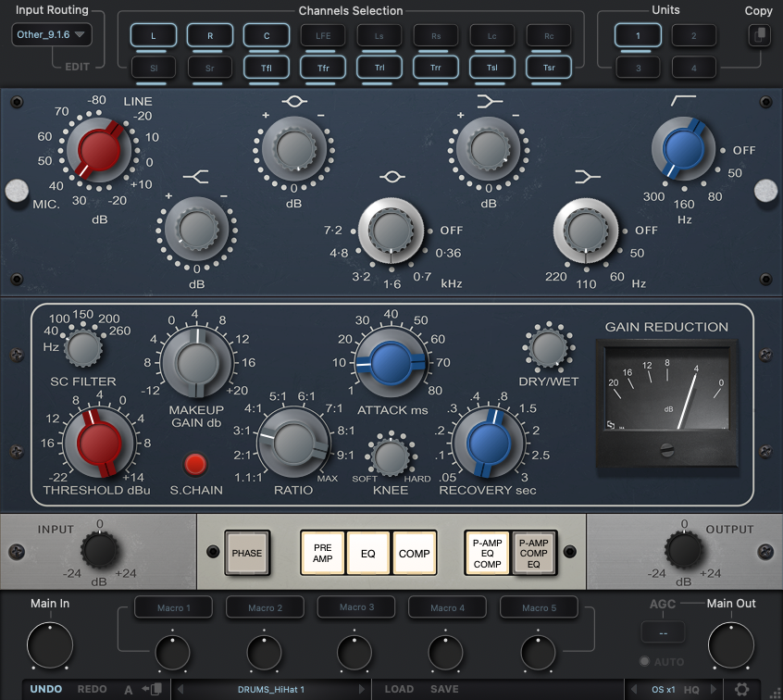783x700 pixels.
Task: Open the settings gear icon
Action: coord(742,689)
